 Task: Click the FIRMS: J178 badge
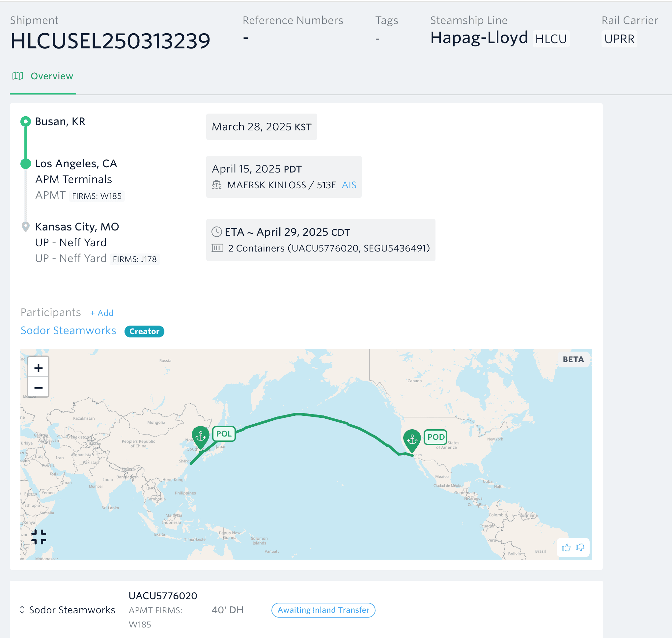point(135,259)
